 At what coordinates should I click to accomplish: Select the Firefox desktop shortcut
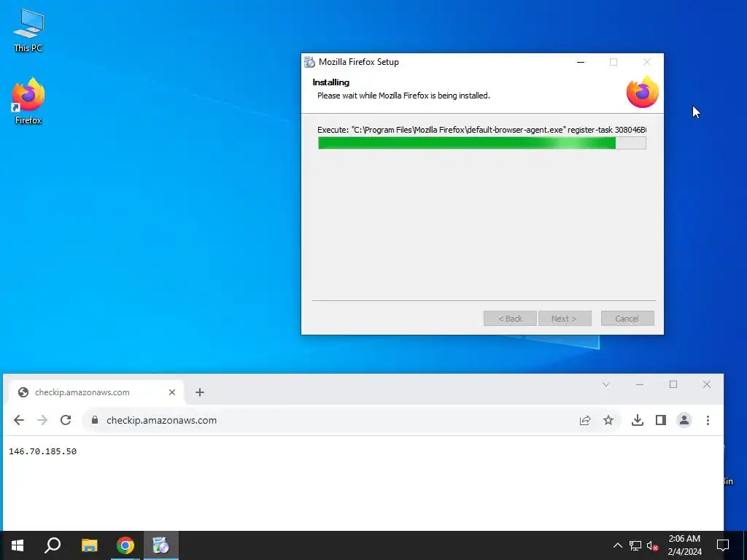[x=28, y=101]
